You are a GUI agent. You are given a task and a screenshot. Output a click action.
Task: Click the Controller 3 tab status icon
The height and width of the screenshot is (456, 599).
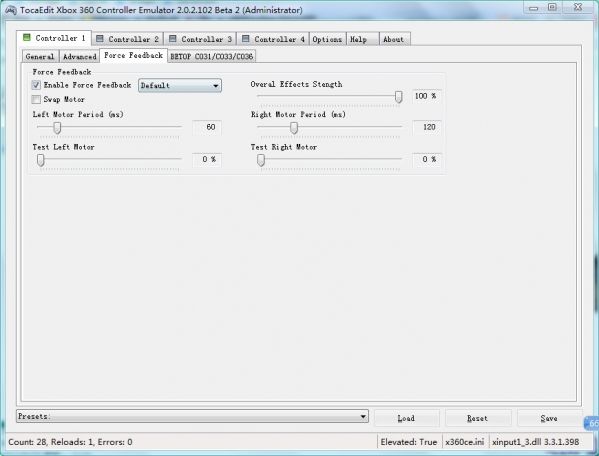pyautogui.click(x=172, y=39)
